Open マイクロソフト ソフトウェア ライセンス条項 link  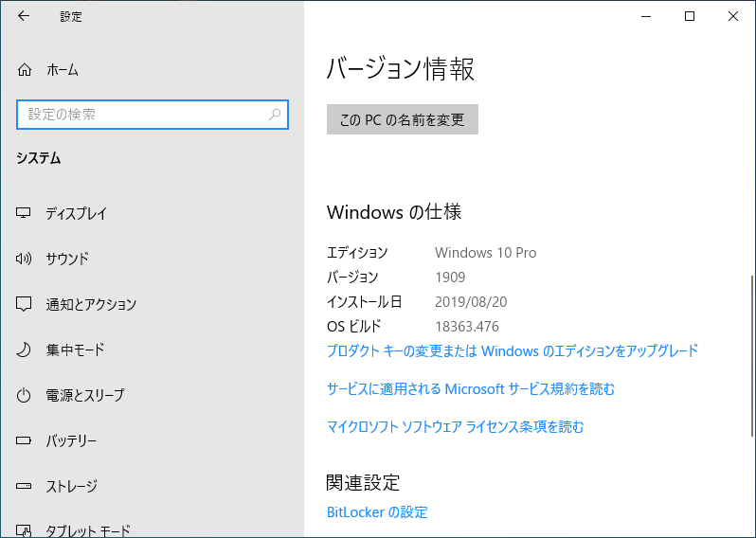(x=455, y=426)
